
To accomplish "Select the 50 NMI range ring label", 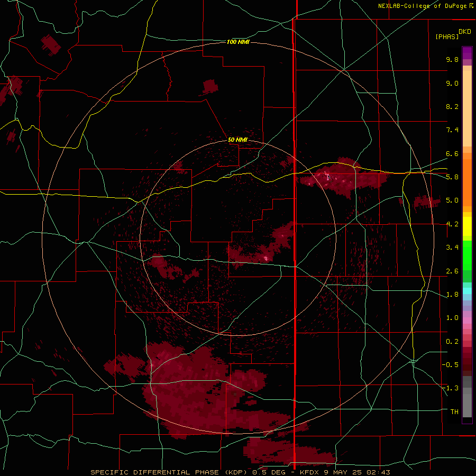I will [237, 140].
